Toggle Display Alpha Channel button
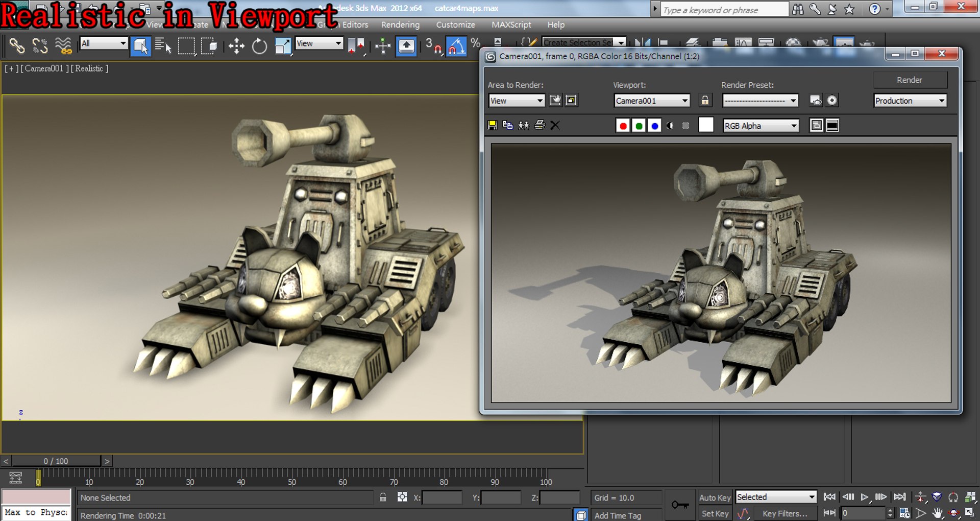 pos(670,126)
